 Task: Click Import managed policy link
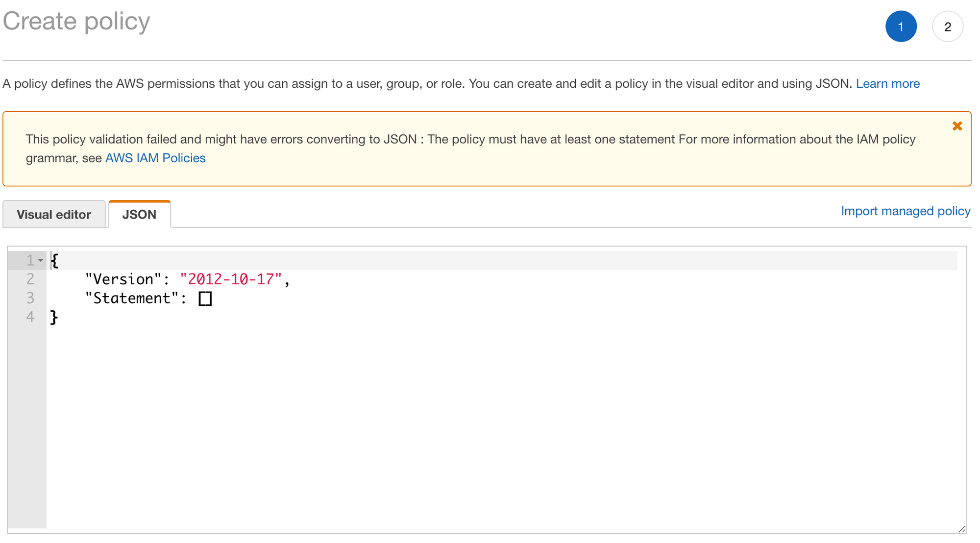(x=905, y=211)
